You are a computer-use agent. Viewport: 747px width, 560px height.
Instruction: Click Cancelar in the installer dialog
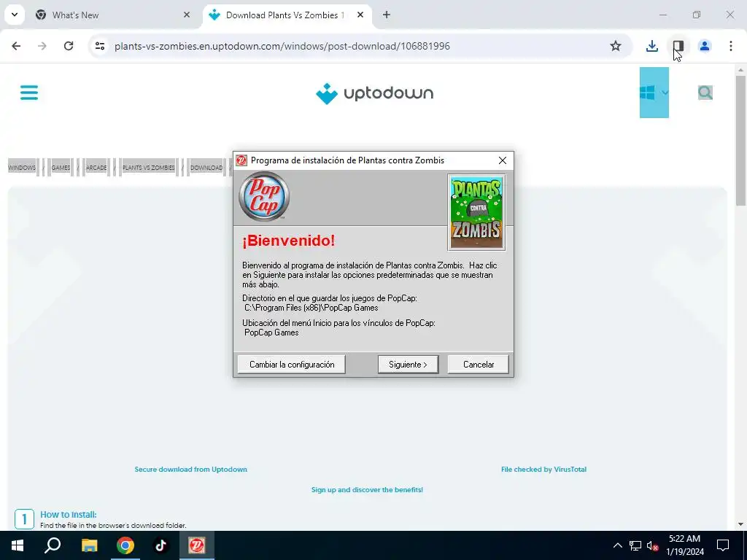[x=478, y=365]
